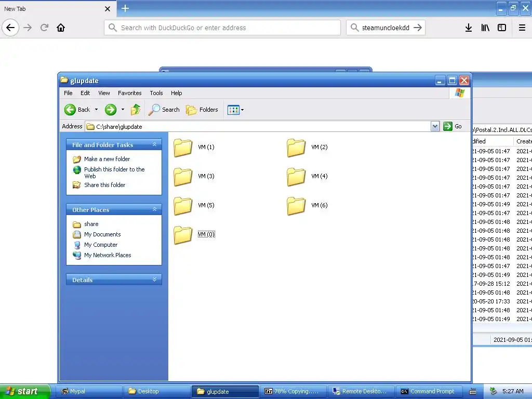Open My Computer link
This screenshot has width=532, height=399.
point(101,245)
